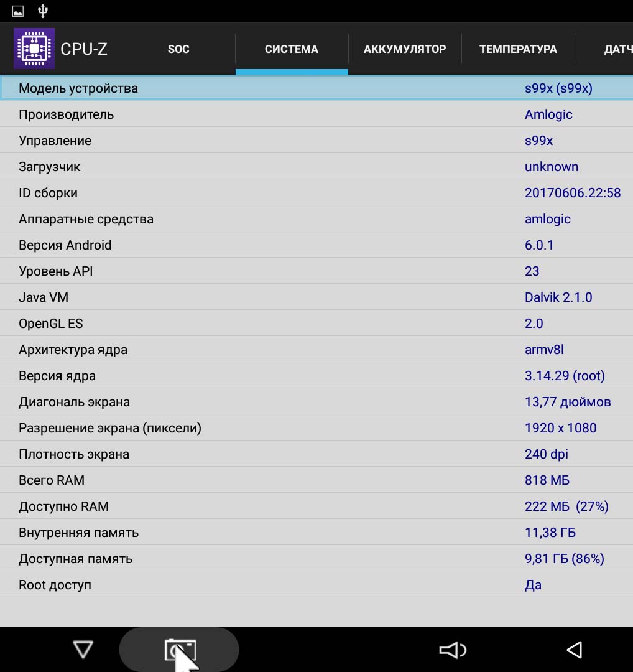This screenshot has height=672, width=633.
Task: Tap the Производитель Amlogic row
Action: click(316, 114)
